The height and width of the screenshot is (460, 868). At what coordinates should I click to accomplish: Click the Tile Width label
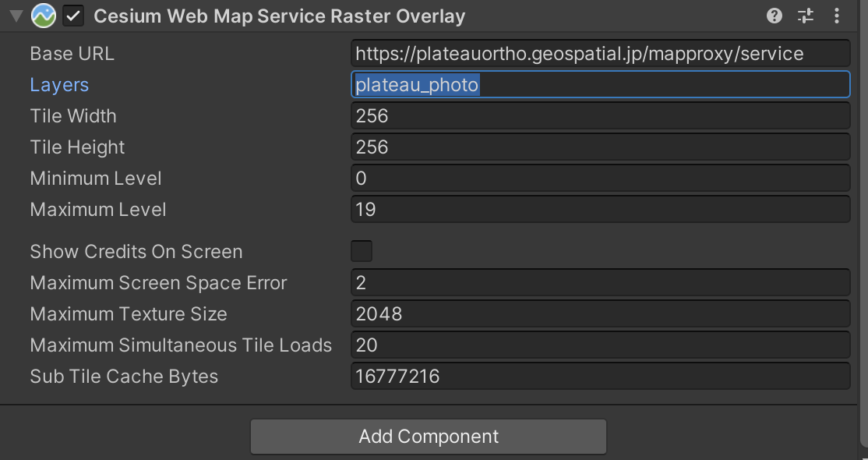(73, 116)
